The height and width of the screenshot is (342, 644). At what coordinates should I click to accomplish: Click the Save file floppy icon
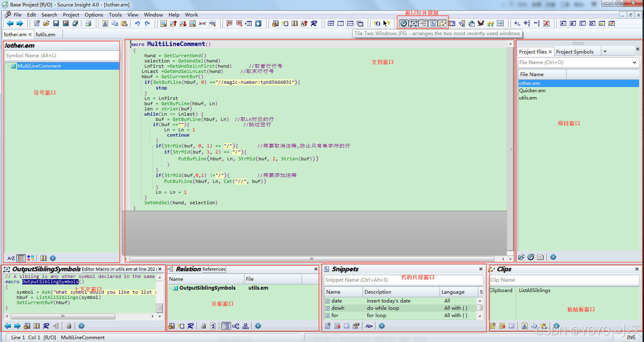[56, 23]
